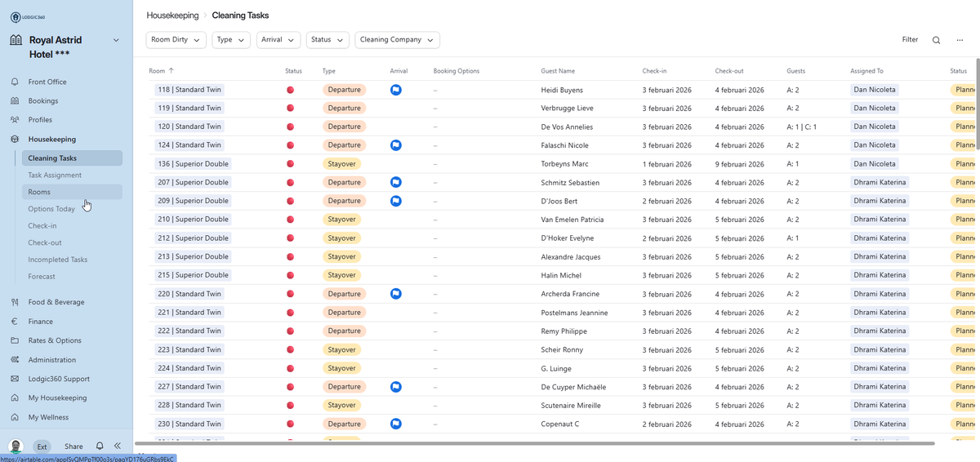Open the My Wellness home icon

(15, 417)
